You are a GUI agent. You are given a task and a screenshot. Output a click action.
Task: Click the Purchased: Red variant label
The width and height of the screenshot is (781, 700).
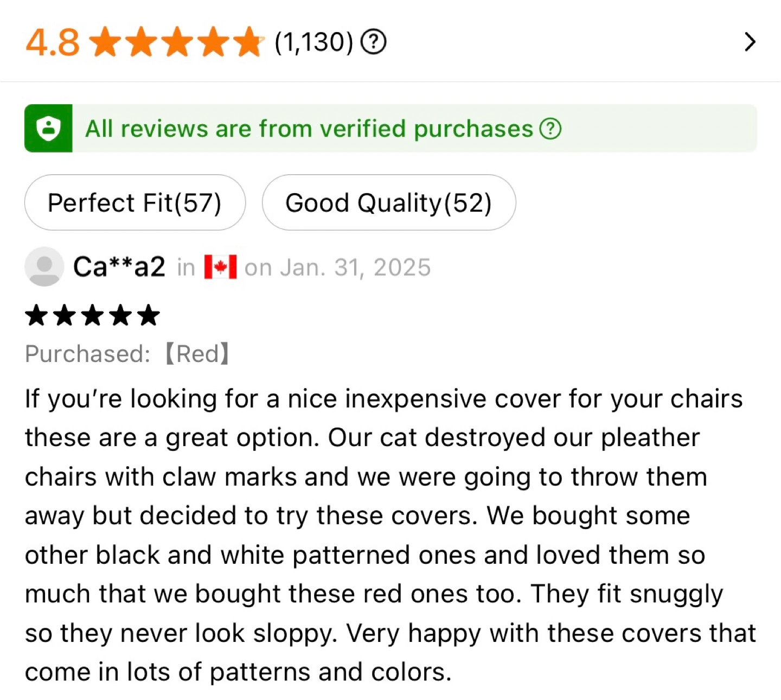pyautogui.click(x=127, y=354)
